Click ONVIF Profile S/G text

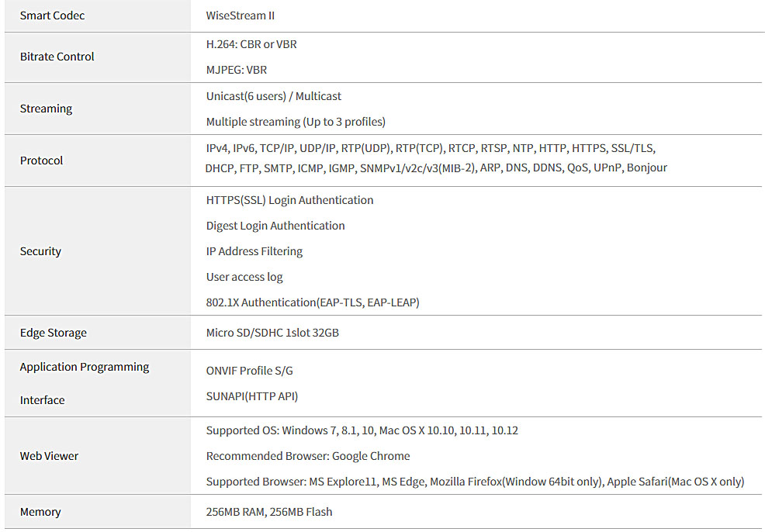(249, 371)
